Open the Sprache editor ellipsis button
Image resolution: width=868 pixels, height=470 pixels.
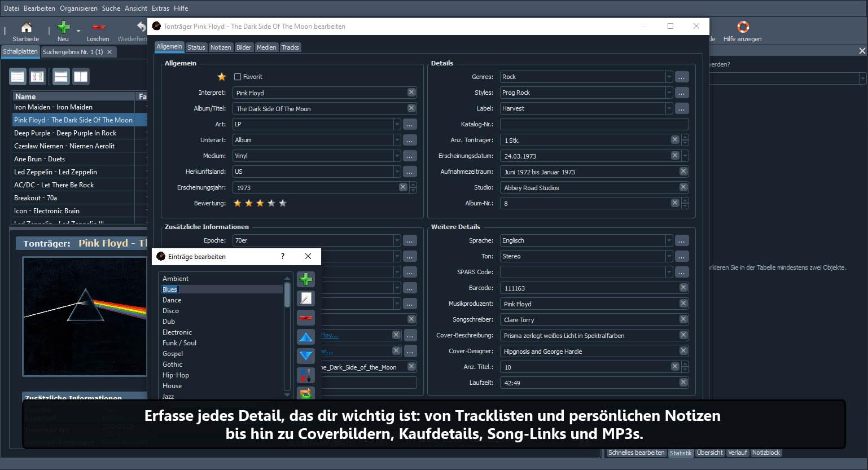(x=682, y=240)
